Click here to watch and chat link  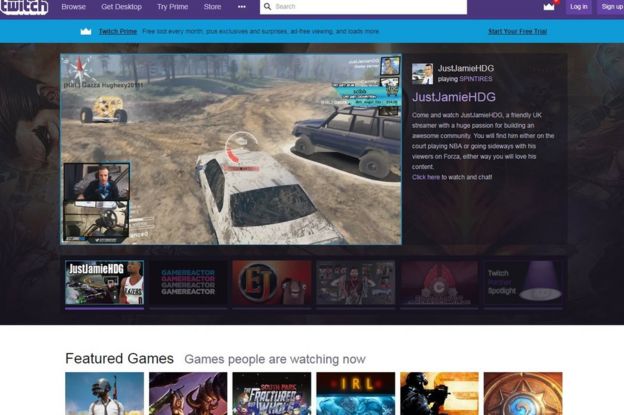pos(426,177)
